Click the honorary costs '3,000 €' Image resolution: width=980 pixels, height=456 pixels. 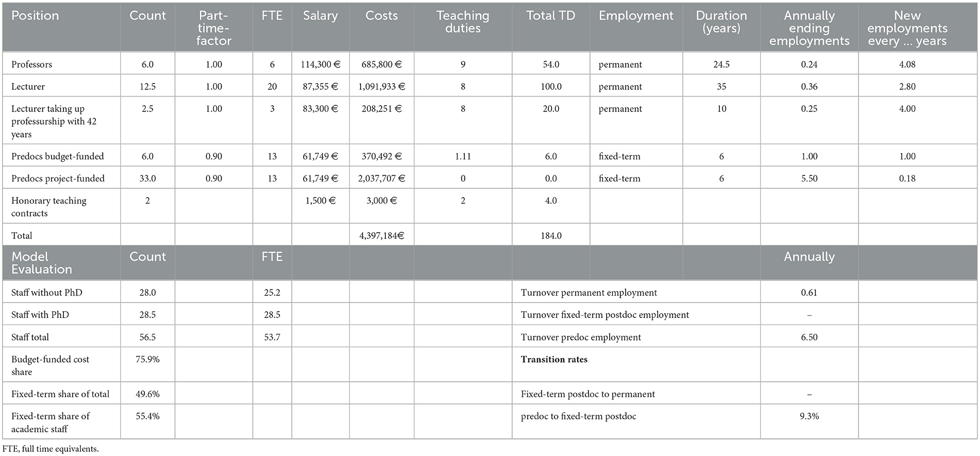pyautogui.click(x=382, y=201)
